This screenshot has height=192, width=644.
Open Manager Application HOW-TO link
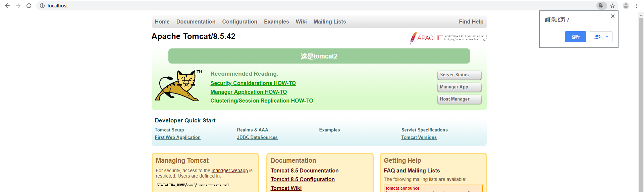coord(249,92)
